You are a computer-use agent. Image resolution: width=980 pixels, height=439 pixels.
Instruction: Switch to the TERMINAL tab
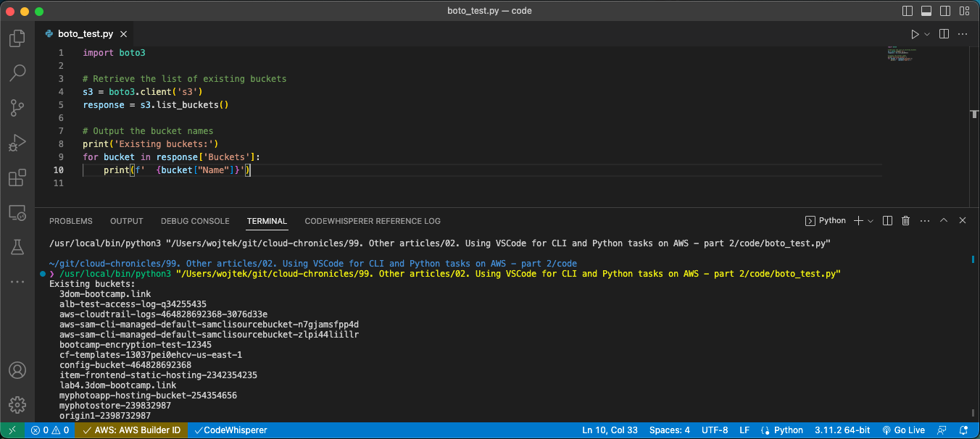tap(267, 221)
